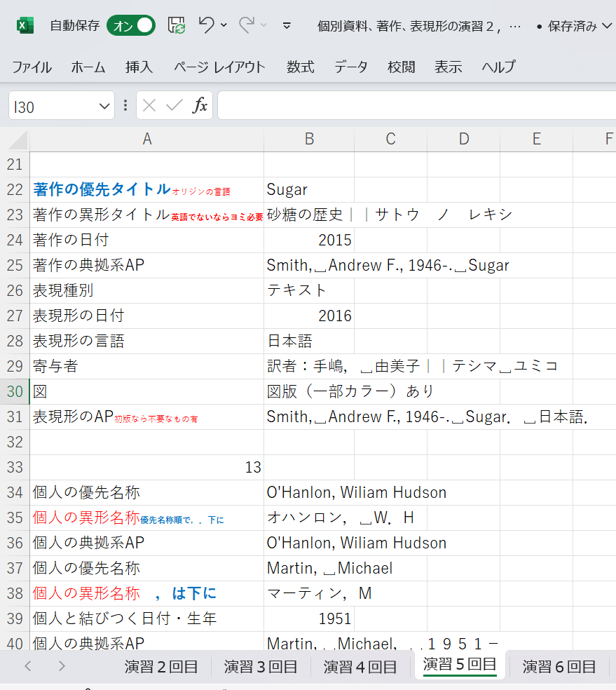Select column C header
616x690 pixels.
(x=390, y=139)
